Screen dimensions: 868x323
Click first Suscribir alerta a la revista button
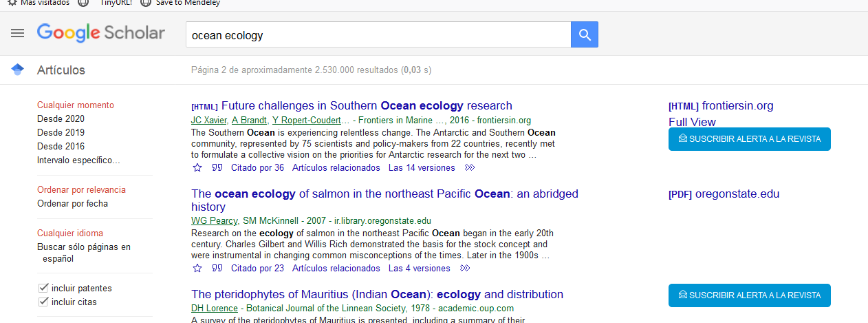click(x=749, y=139)
